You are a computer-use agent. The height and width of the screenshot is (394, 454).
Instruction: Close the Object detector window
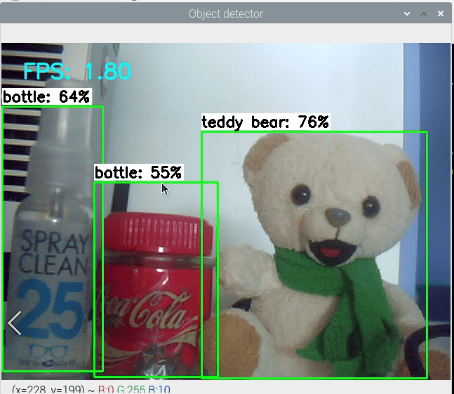[441, 14]
